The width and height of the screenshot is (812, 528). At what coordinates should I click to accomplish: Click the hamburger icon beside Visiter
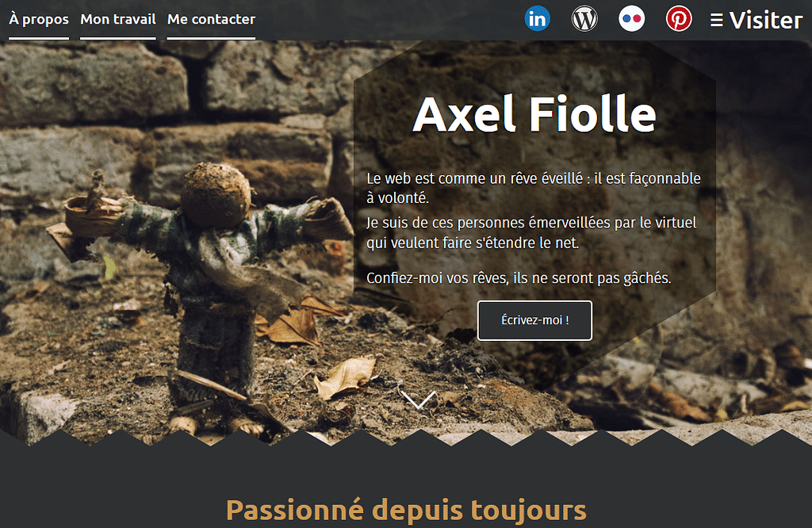coord(717,20)
